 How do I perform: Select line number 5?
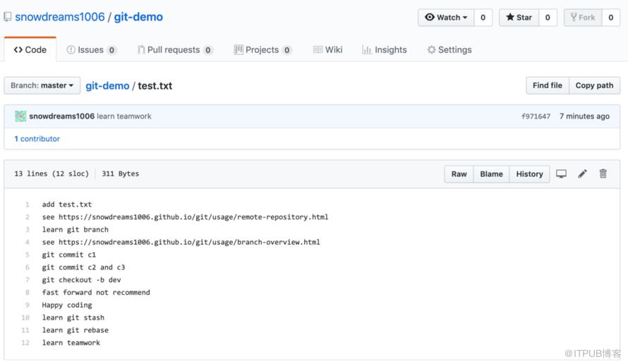[28, 255]
